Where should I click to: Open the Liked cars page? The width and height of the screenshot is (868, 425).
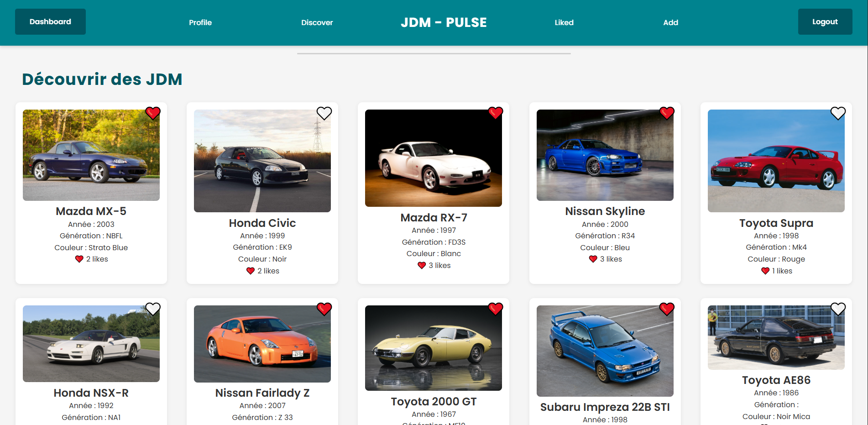point(564,22)
